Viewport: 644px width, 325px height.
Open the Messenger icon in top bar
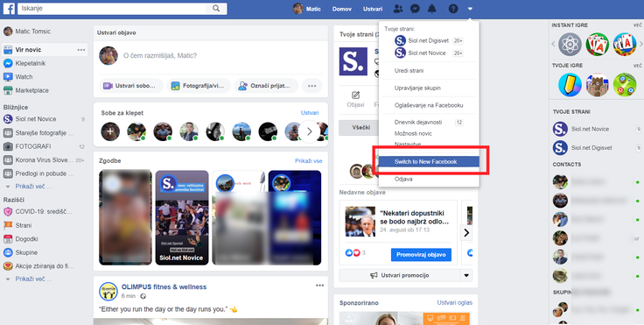(x=415, y=9)
